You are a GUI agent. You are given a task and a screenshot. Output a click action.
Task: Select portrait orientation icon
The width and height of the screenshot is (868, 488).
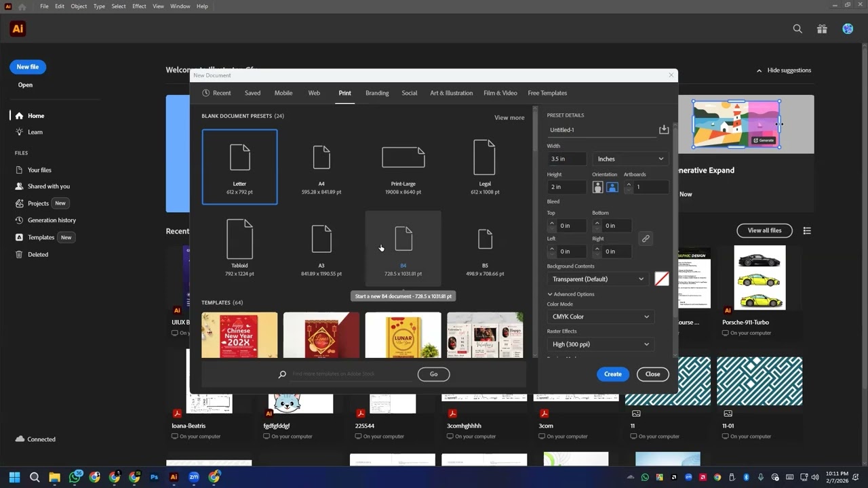(597, 187)
